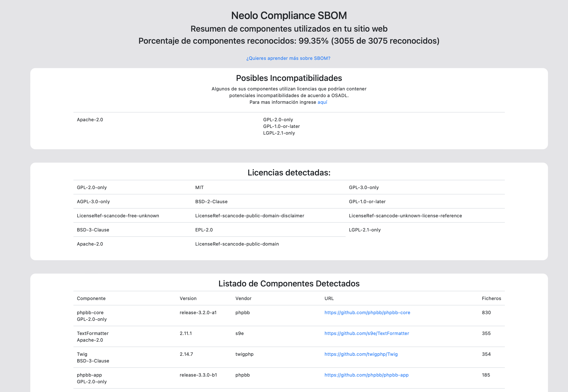Image resolution: width=568 pixels, height=392 pixels.
Task: Open the SBOM learn more link
Action: (x=288, y=58)
